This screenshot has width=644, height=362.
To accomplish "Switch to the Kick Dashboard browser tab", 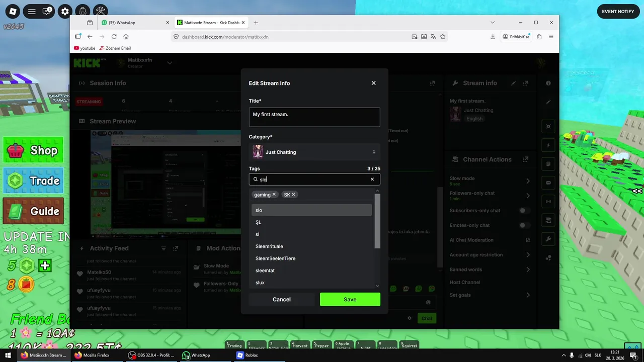I will click(211, 23).
